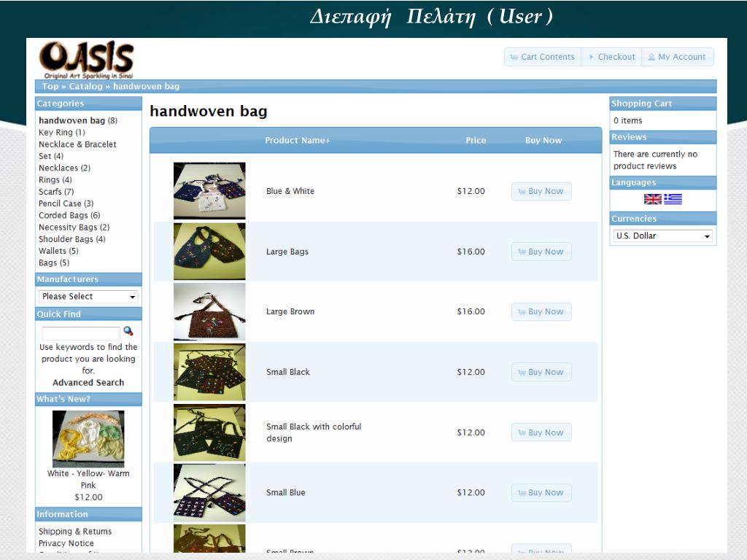Click the OASIS logo
The height and width of the screenshot is (560, 747).
pyautogui.click(x=86, y=60)
